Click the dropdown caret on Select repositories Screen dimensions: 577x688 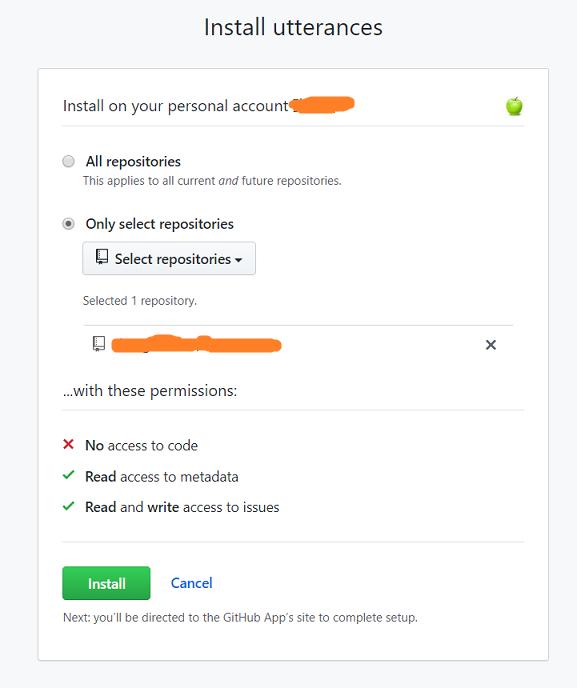(238, 260)
